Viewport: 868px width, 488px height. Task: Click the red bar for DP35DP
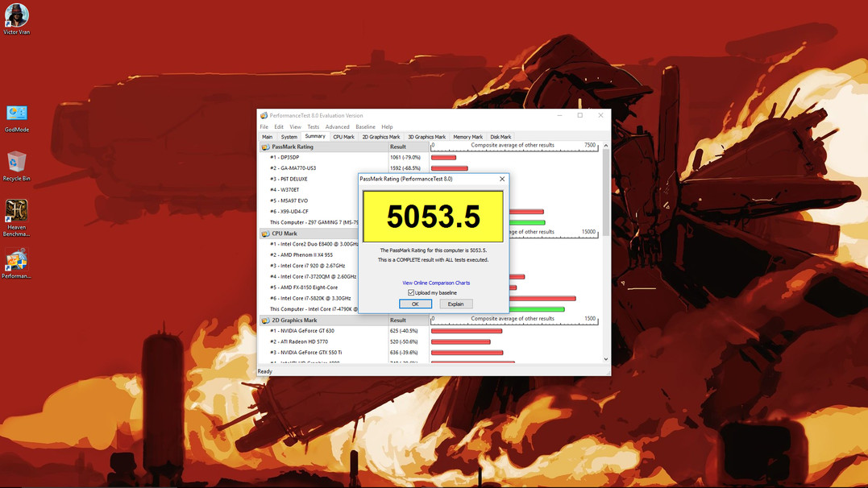click(443, 158)
